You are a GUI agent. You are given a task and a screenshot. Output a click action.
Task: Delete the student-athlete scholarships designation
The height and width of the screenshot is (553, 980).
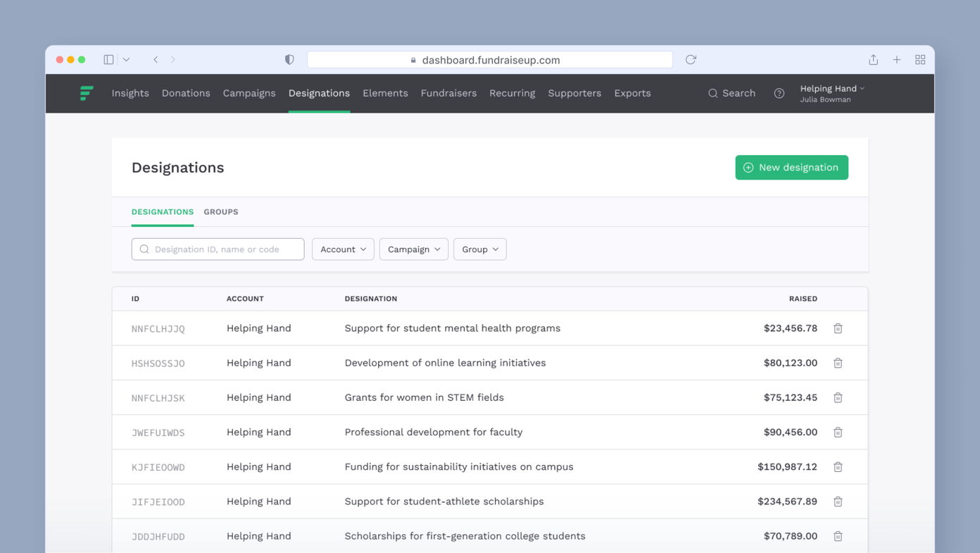coord(838,502)
